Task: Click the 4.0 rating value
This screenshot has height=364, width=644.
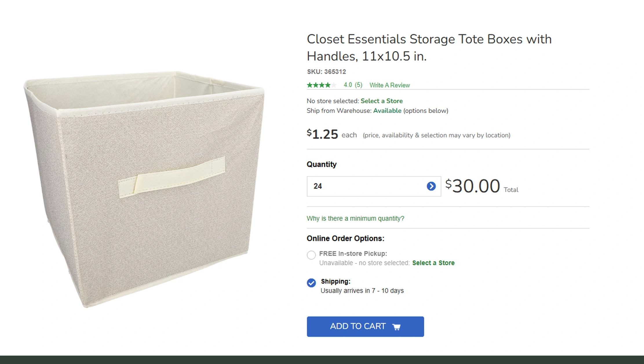Action: (x=348, y=85)
